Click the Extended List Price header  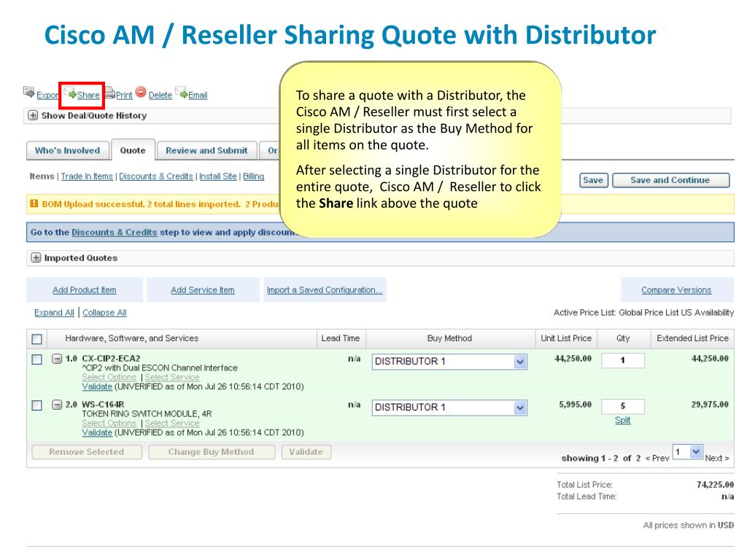click(692, 338)
